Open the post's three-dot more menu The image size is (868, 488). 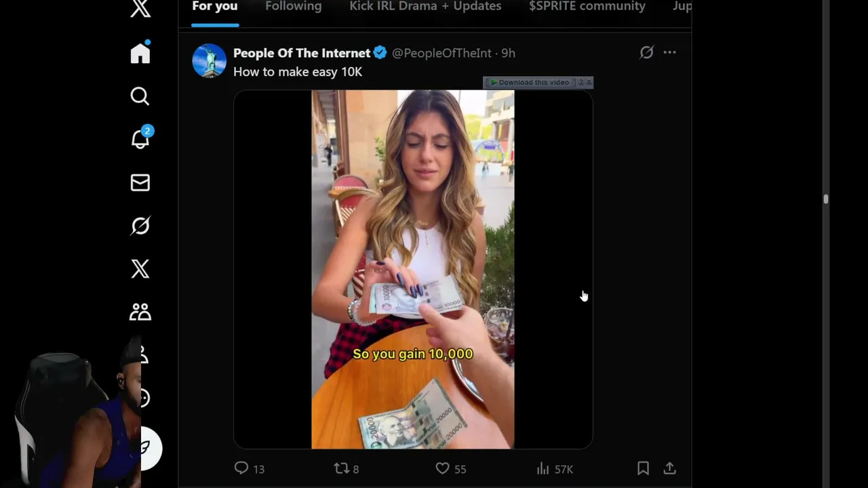coord(670,52)
